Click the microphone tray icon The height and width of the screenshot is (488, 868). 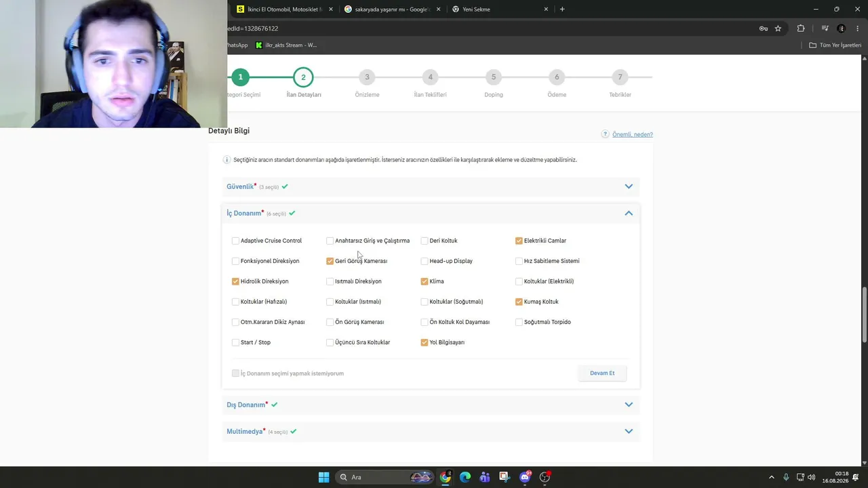coord(786,477)
